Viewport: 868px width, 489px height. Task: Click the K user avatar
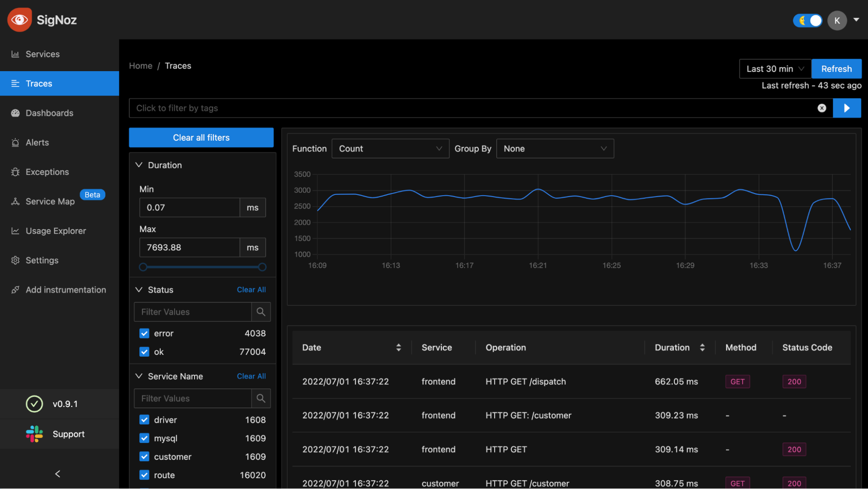[x=837, y=20]
